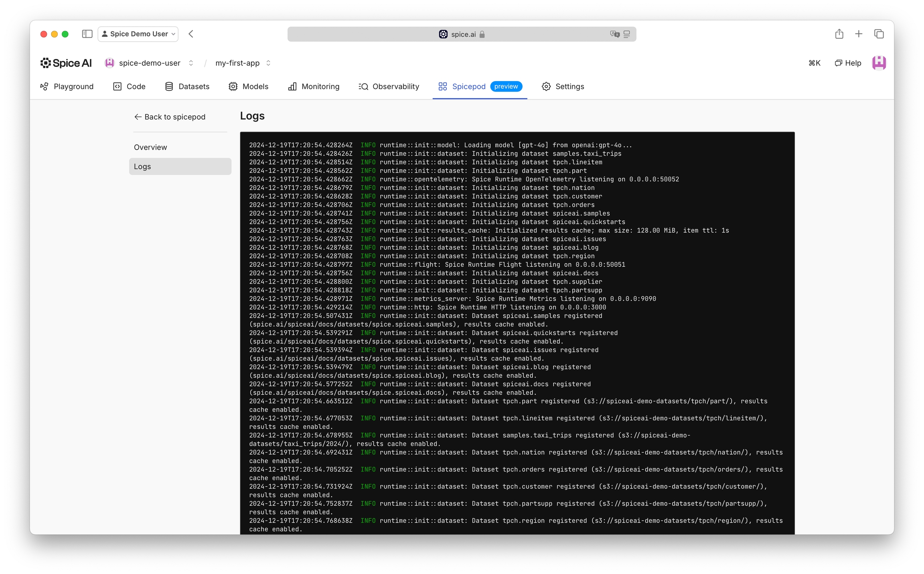Expand the my-first-app app selector

(243, 63)
